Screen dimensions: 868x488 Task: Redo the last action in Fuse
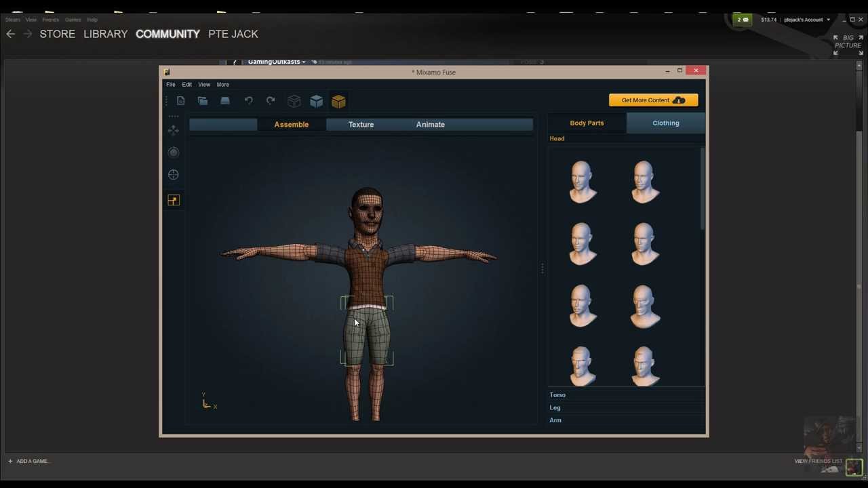point(271,101)
